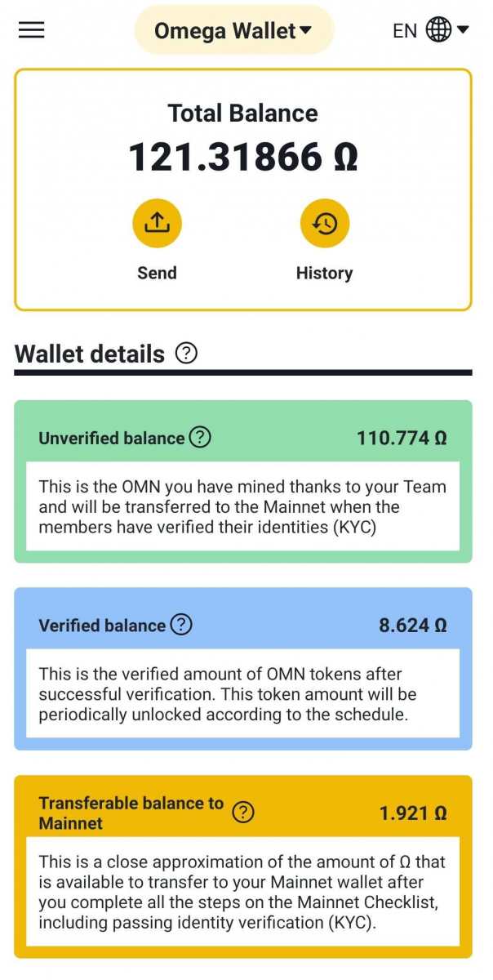Open the hamburger menu
The height and width of the screenshot is (980, 493).
tap(32, 30)
